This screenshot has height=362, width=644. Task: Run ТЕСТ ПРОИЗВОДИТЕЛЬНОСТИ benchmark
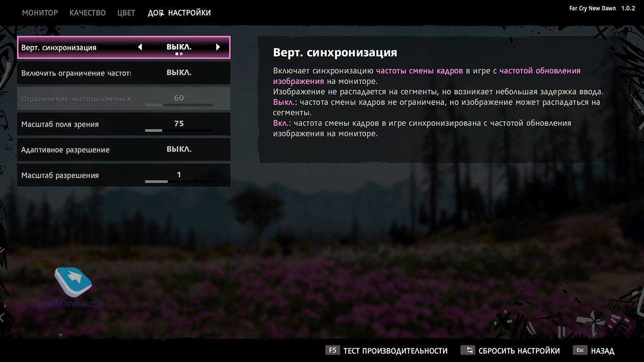tap(396, 351)
